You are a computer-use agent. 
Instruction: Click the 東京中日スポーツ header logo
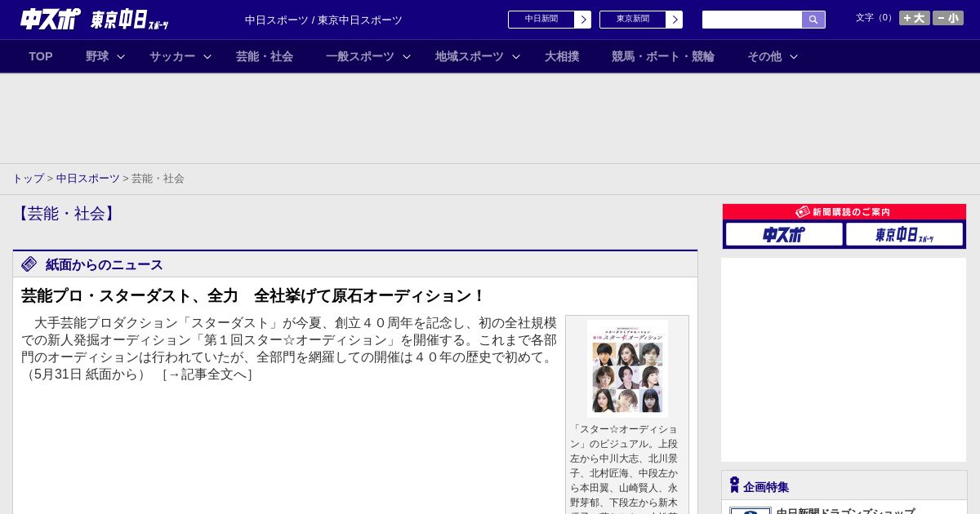[129, 20]
